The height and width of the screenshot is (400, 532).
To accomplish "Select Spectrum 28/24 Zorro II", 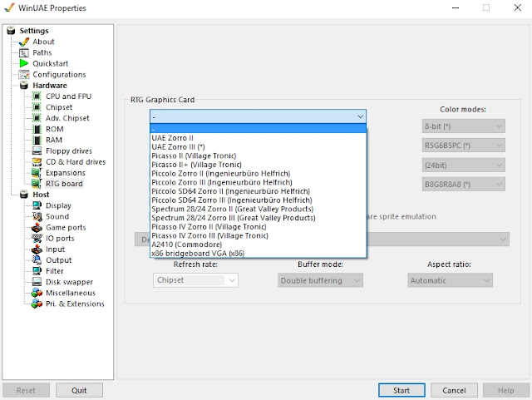I will pyautogui.click(x=258, y=209).
